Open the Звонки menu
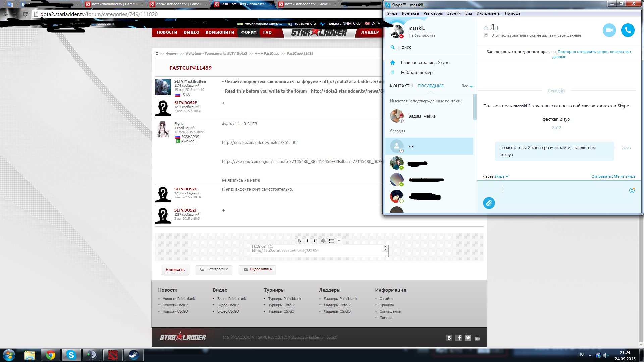The height and width of the screenshot is (362, 644). 453,13
